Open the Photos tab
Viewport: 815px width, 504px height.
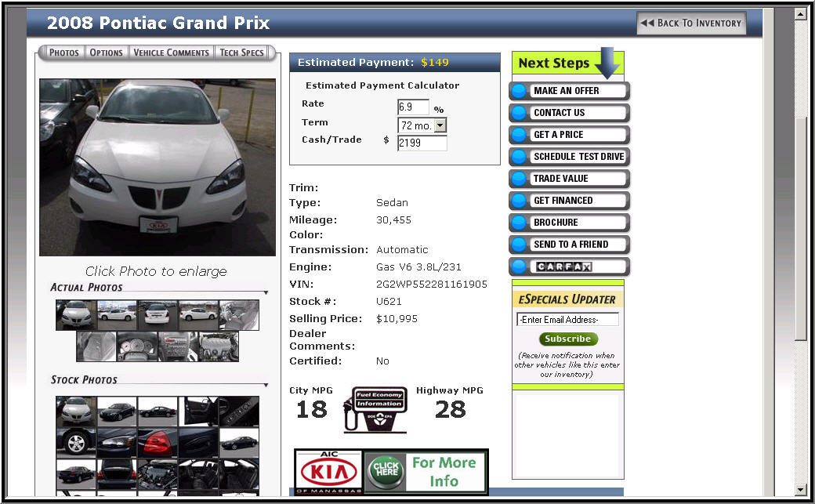[x=63, y=53]
